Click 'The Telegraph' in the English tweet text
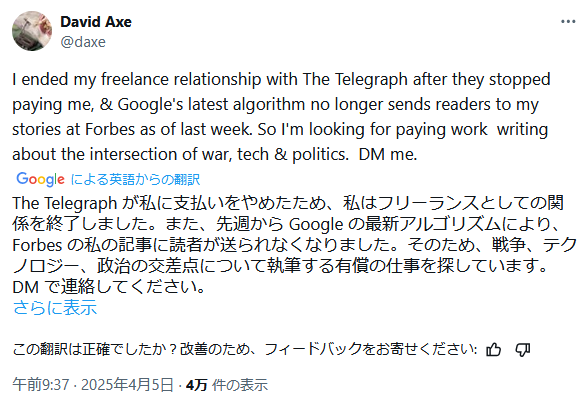588x405 pixels. pyautogui.click(x=355, y=79)
